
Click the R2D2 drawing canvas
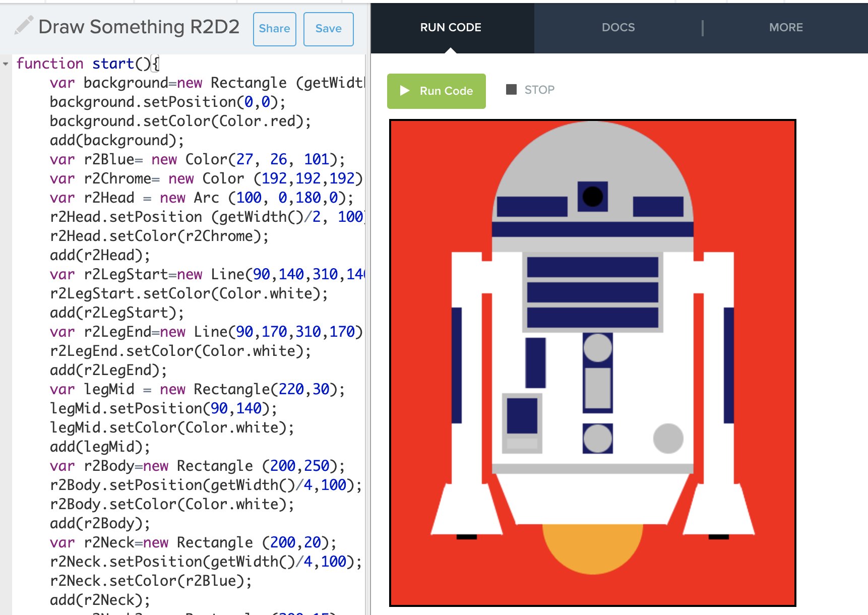click(593, 363)
